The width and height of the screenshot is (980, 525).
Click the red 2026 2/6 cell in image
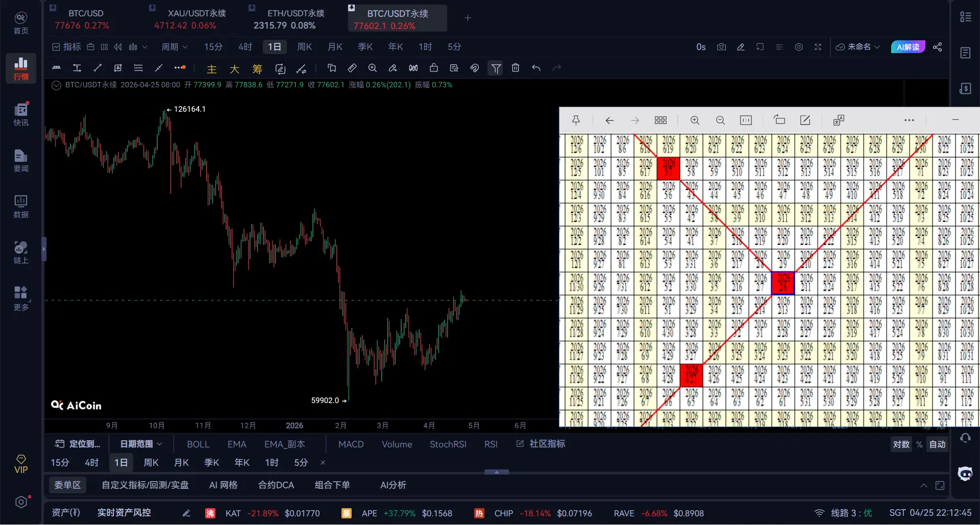[x=783, y=283]
